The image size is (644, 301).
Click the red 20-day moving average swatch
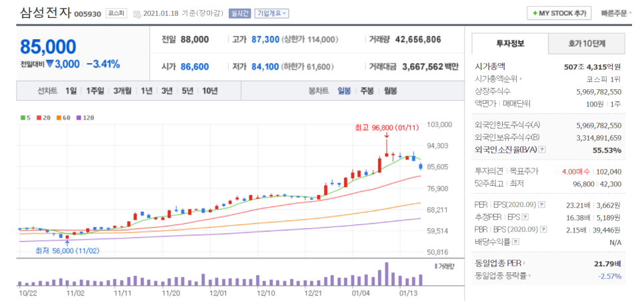[39, 118]
